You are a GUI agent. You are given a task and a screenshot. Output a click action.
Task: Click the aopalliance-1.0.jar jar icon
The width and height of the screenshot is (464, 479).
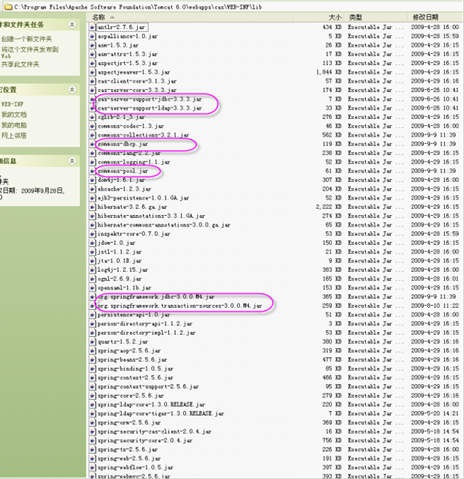click(x=93, y=36)
